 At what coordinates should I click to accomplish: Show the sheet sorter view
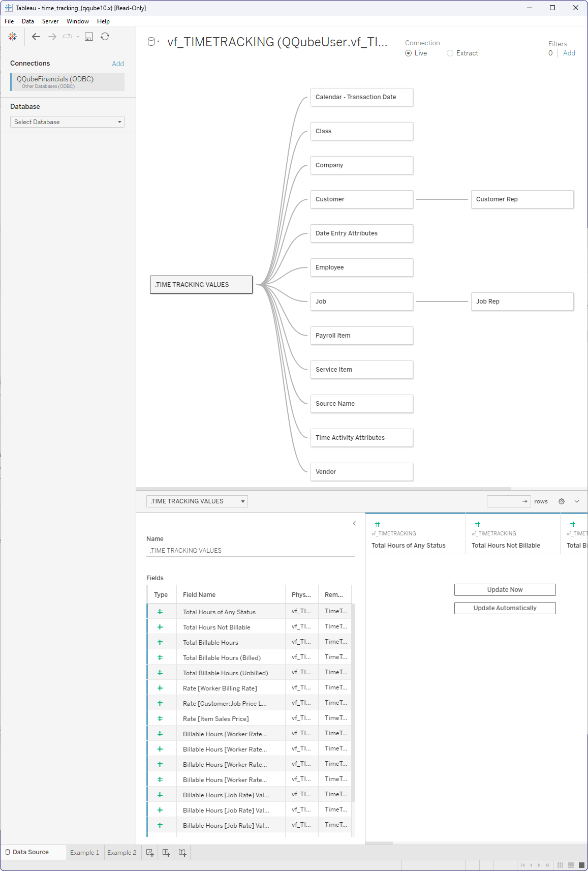point(560,865)
